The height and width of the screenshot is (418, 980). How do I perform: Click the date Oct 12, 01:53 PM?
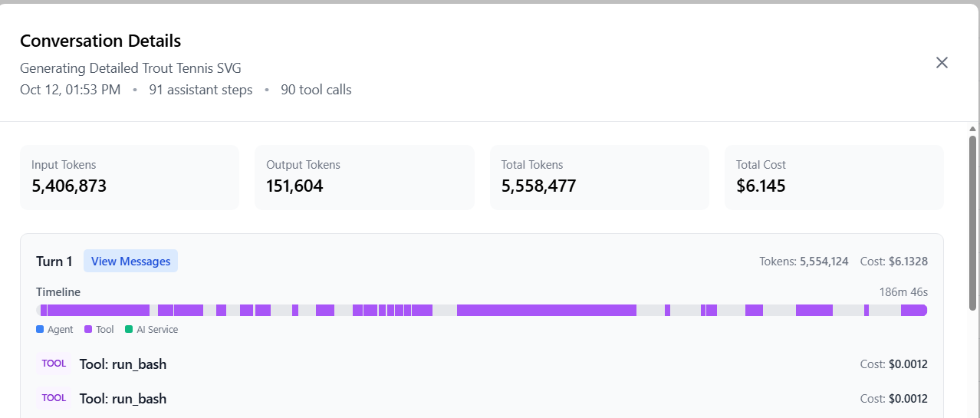70,90
